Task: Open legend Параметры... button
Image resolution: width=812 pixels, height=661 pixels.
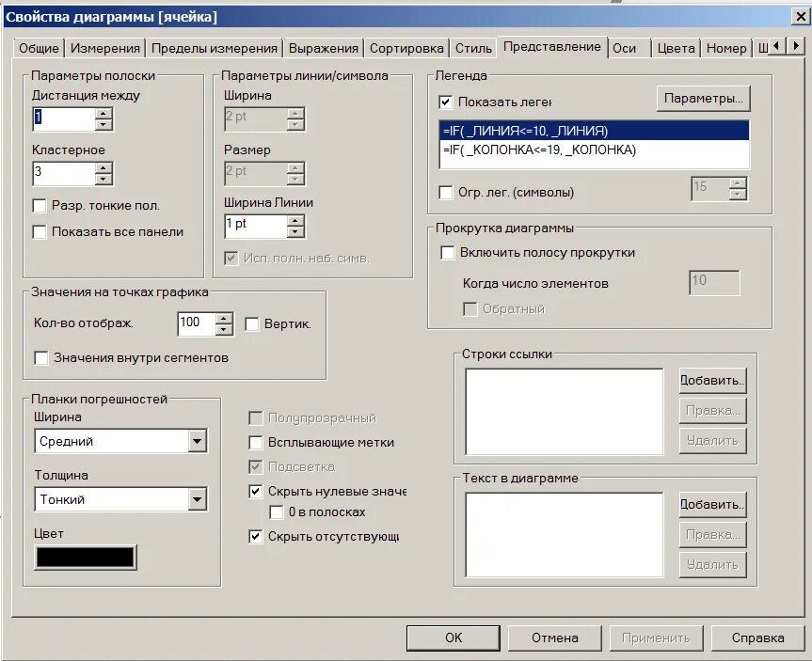Action: (703, 99)
